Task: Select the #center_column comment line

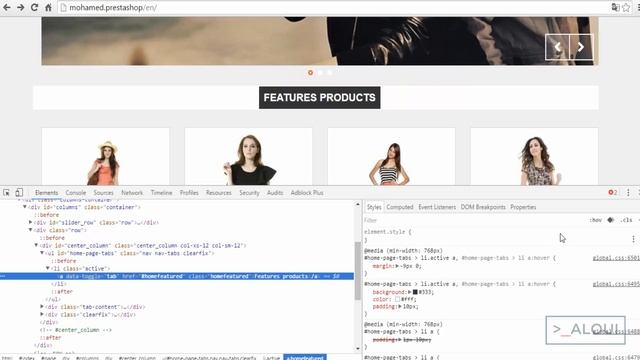Action: pos(76,330)
